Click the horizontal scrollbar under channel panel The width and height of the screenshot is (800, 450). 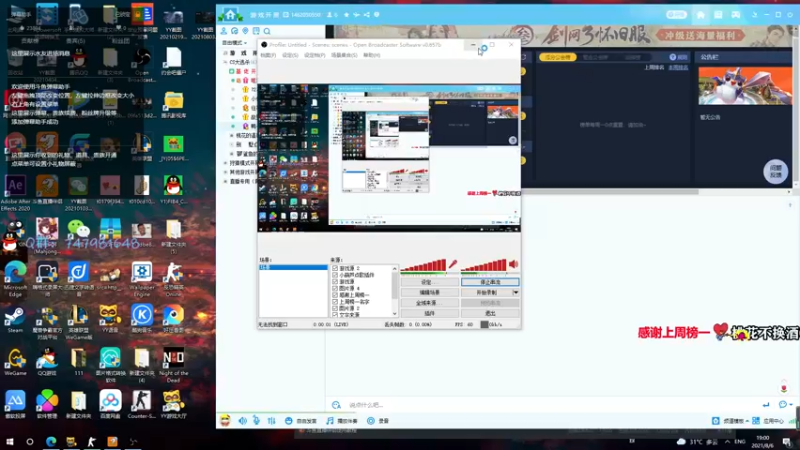(610, 192)
